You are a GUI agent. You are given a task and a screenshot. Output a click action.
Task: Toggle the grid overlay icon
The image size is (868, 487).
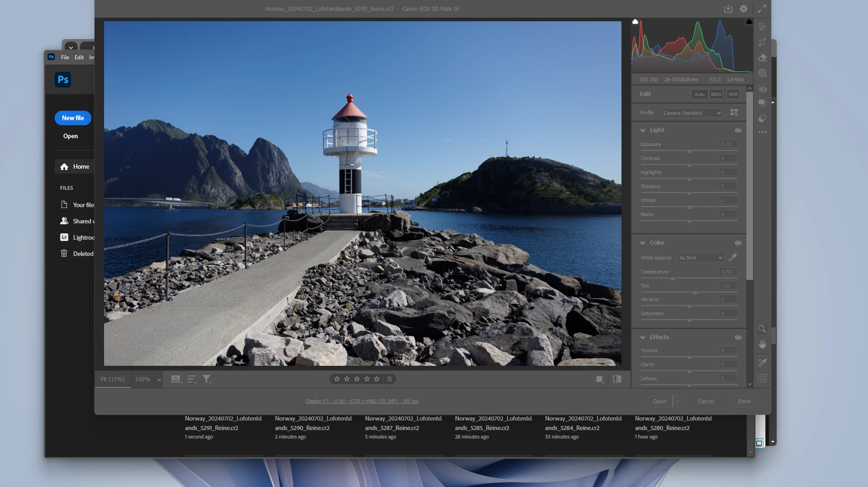[x=762, y=378]
